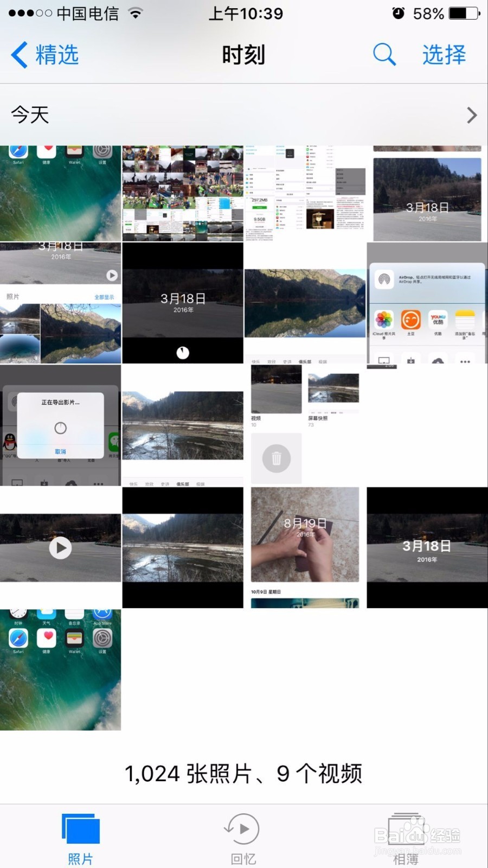488x868 pixels.
Task: Tap the battery indicator in status bar
Action: tap(465, 13)
